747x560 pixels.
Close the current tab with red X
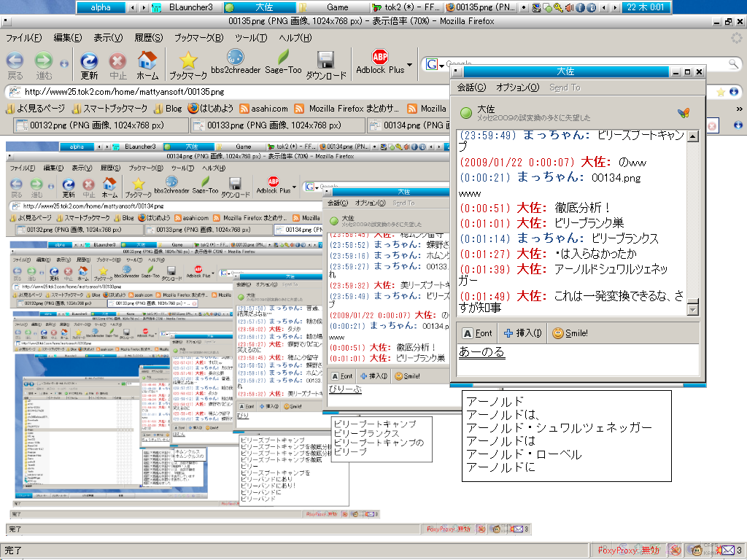(712, 125)
